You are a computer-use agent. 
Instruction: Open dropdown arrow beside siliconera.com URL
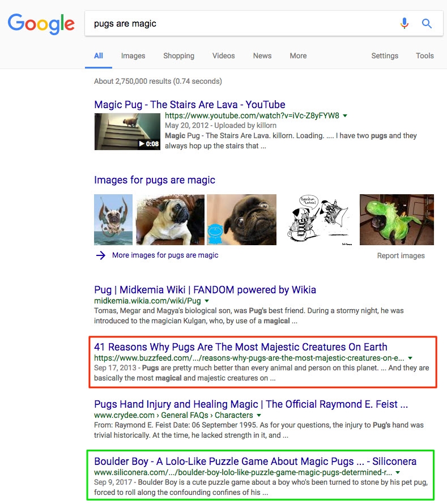pyautogui.click(x=398, y=472)
